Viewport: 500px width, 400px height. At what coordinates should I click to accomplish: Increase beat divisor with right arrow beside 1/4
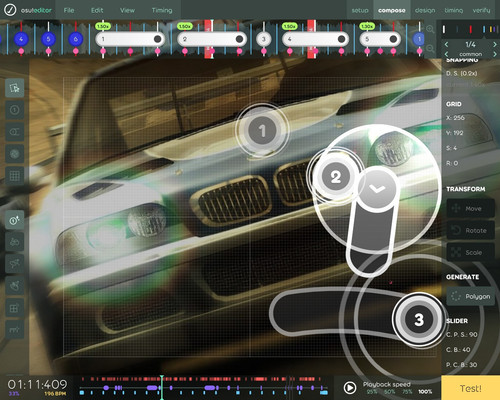pyautogui.click(x=495, y=44)
